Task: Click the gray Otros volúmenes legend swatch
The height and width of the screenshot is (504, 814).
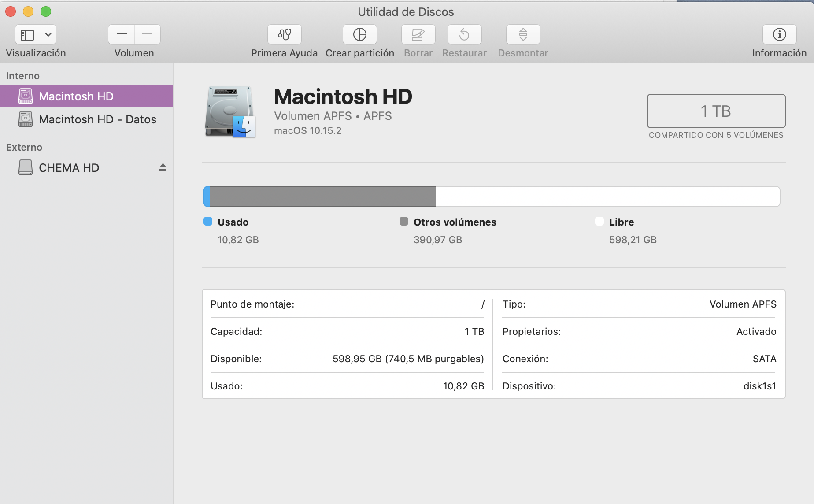Action: (403, 221)
